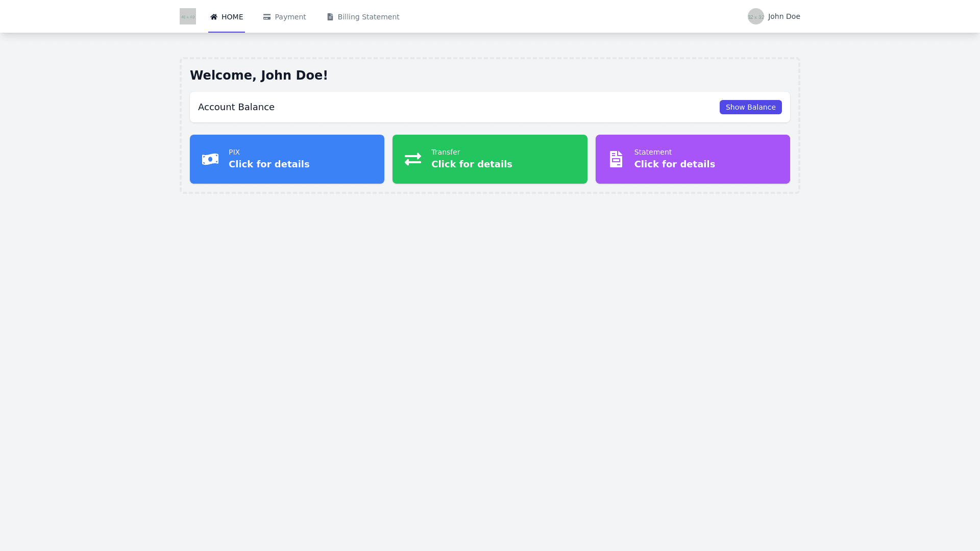Click the statement file icon on the purple card
Viewport: 980px width, 551px height.
click(616, 159)
